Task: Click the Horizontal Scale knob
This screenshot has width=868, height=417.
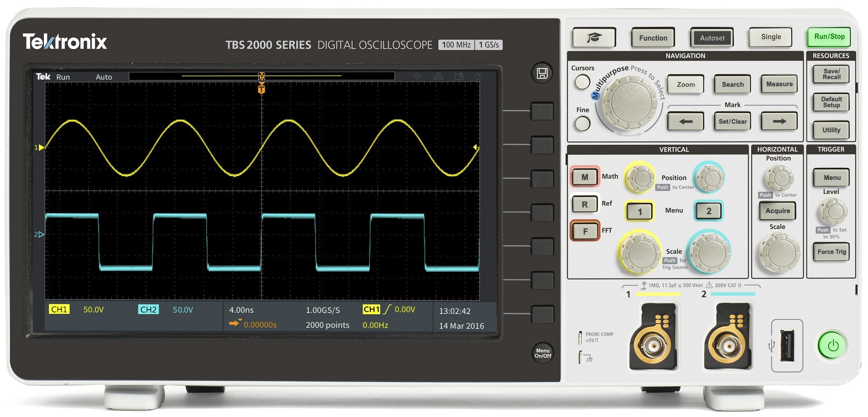Action: tap(779, 253)
